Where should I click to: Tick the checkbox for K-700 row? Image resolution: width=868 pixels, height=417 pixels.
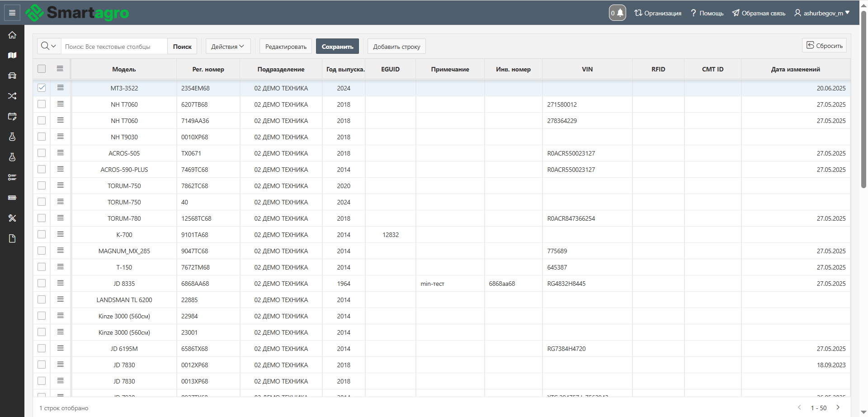pos(42,234)
